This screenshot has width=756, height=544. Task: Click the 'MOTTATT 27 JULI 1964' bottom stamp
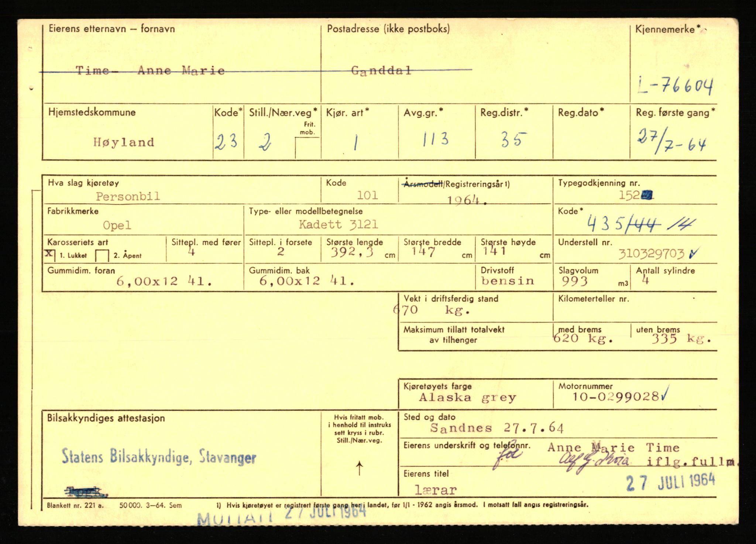pyautogui.click(x=282, y=515)
